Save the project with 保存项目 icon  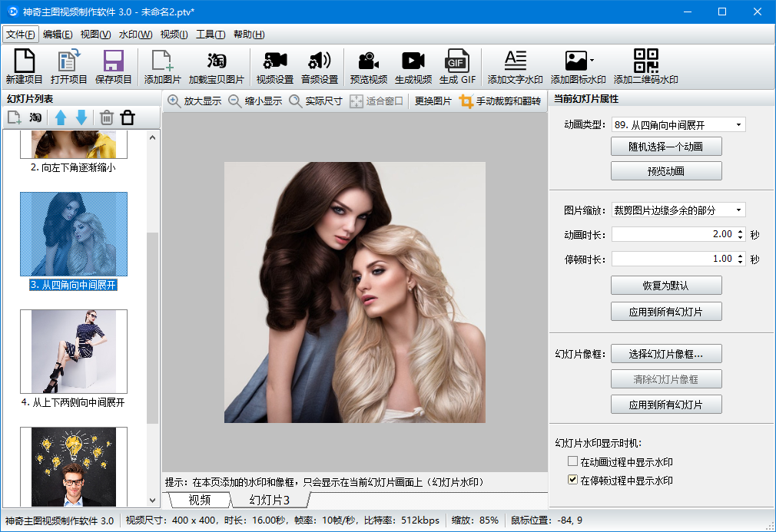click(113, 66)
